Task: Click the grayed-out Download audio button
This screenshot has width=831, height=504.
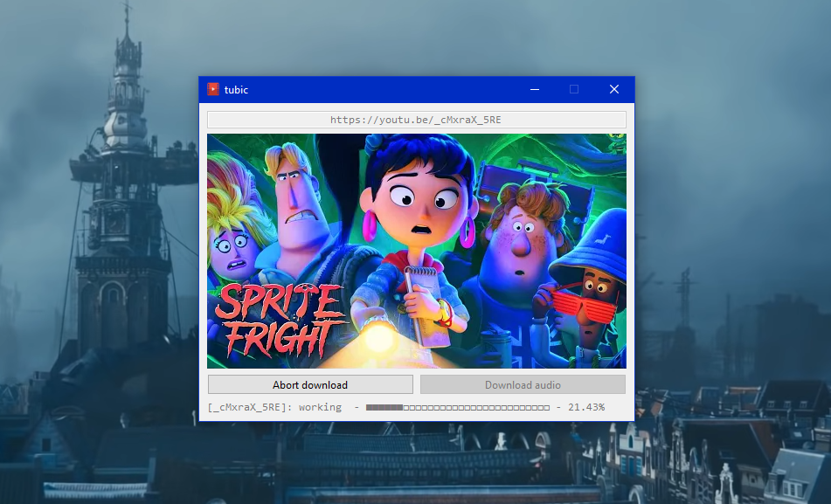Action: click(523, 384)
